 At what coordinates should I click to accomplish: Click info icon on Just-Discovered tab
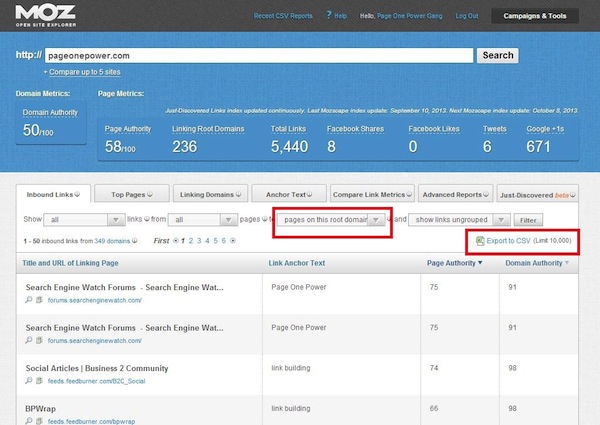coord(572,195)
